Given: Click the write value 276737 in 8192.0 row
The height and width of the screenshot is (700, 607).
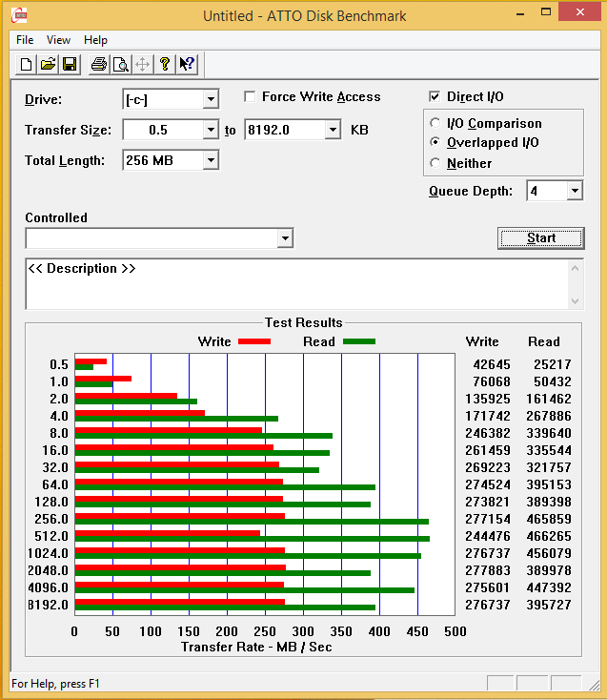Looking at the screenshot, I should pos(488,605).
